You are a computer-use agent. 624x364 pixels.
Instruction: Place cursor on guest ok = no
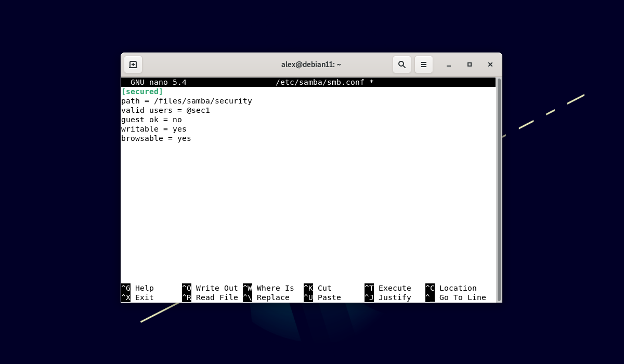coord(151,120)
